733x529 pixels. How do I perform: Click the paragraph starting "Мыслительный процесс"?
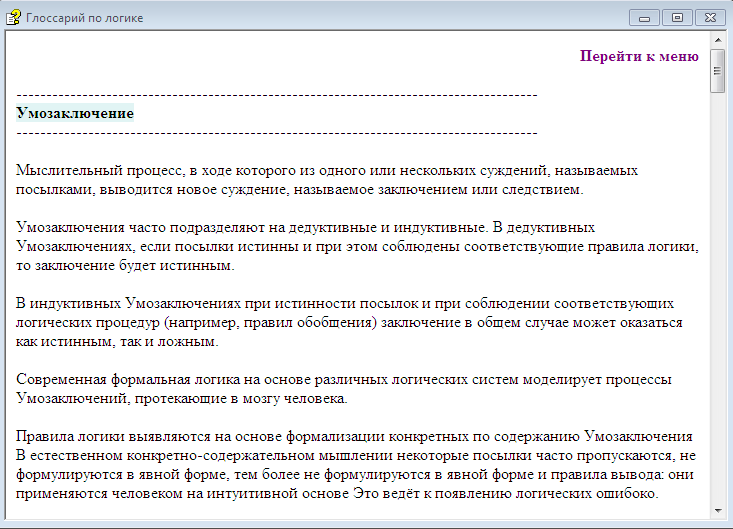(327, 180)
